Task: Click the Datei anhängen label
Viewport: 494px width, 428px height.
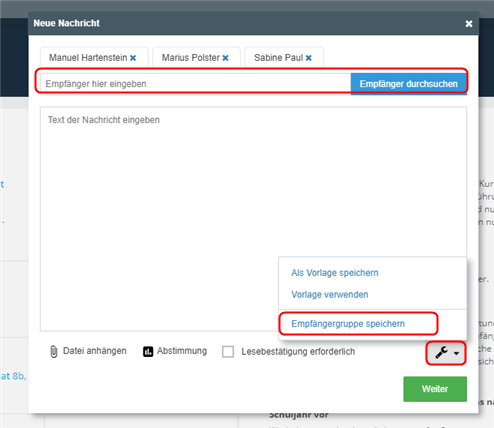Action: pyautogui.click(x=95, y=351)
